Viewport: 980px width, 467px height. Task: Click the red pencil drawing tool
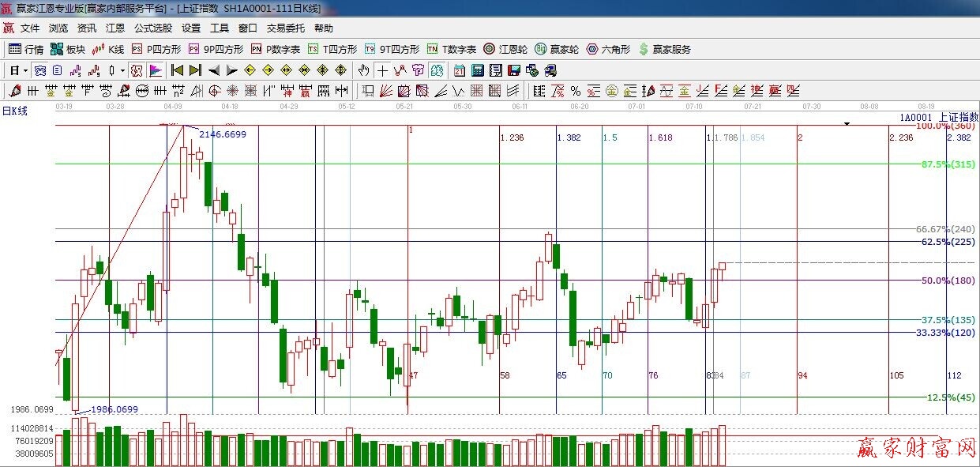point(14,91)
